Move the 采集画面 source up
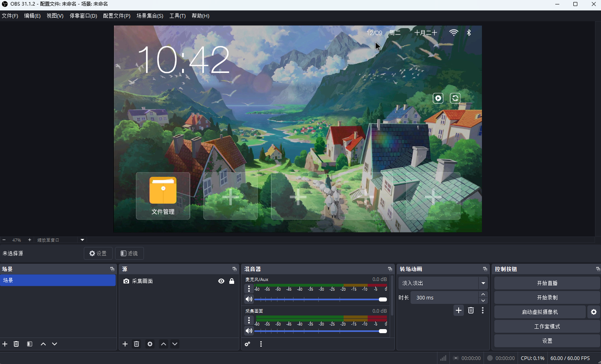601x364 pixels. pyautogui.click(x=163, y=344)
